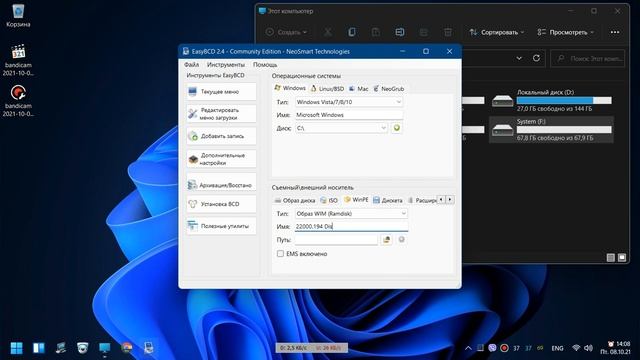Switch to the Linux/BSD tab

pos(327,89)
